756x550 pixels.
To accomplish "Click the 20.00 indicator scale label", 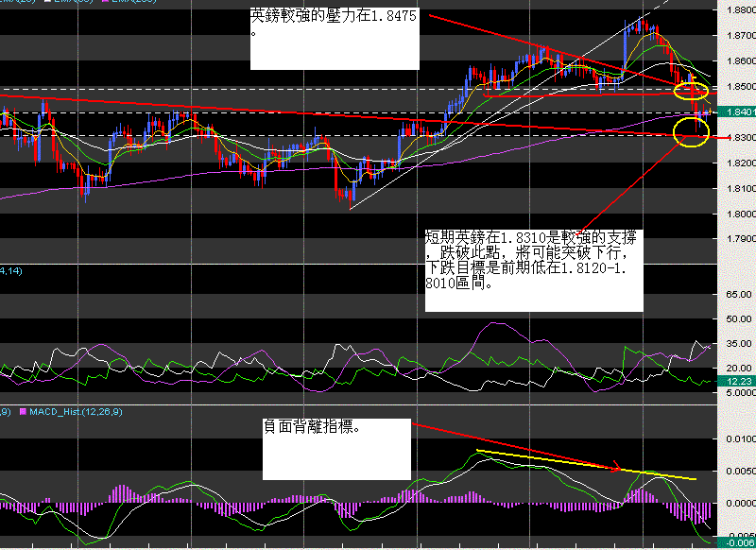I will tap(739, 369).
